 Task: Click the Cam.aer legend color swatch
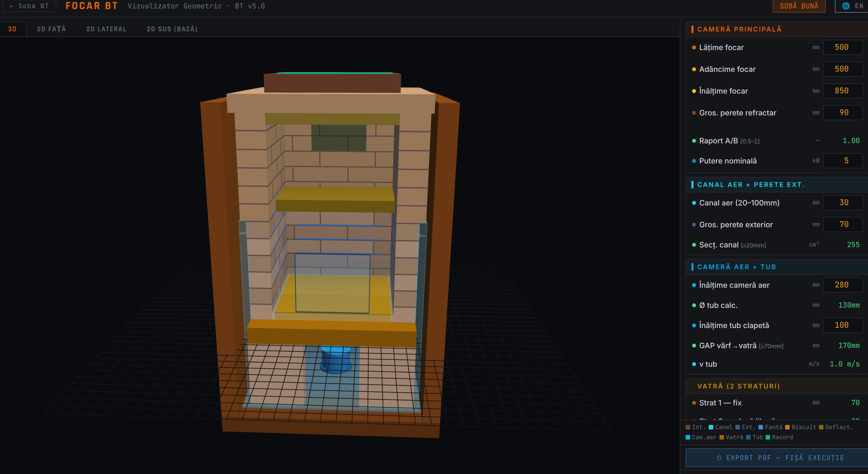click(688, 437)
